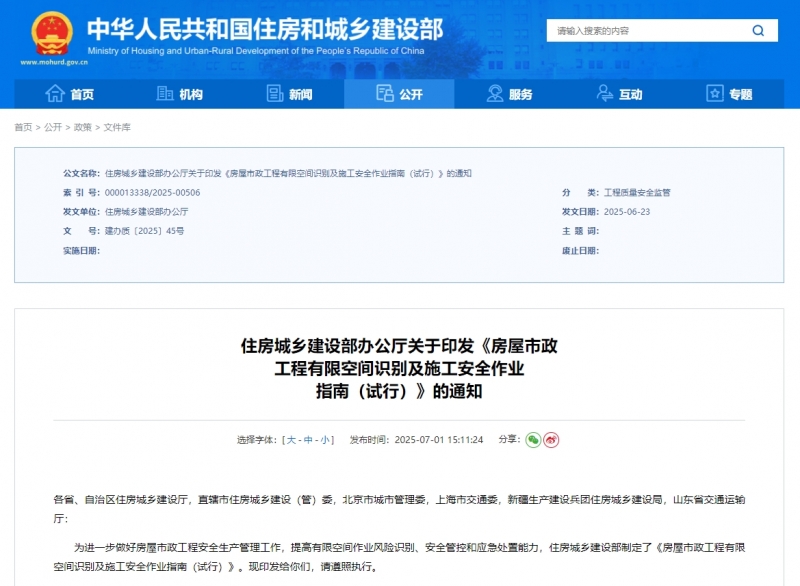Click the English ministry name subtitle
The image size is (800, 586).
(256, 51)
